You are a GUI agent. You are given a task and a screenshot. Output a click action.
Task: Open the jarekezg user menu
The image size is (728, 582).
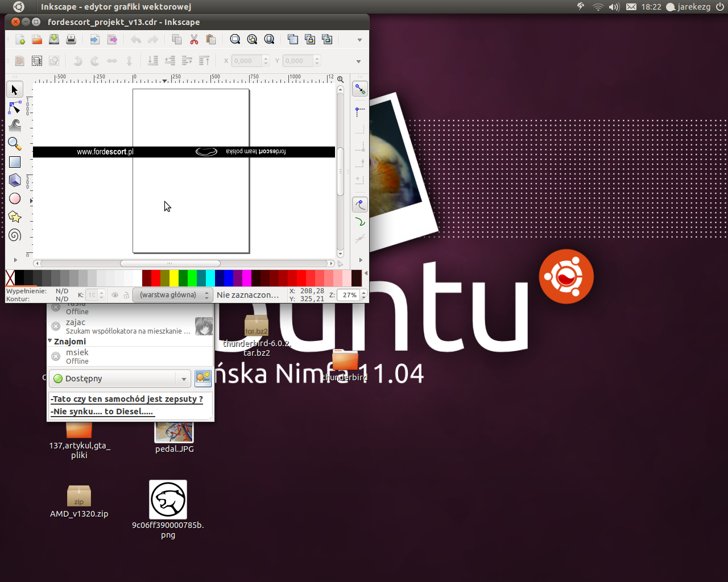coord(688,7)
